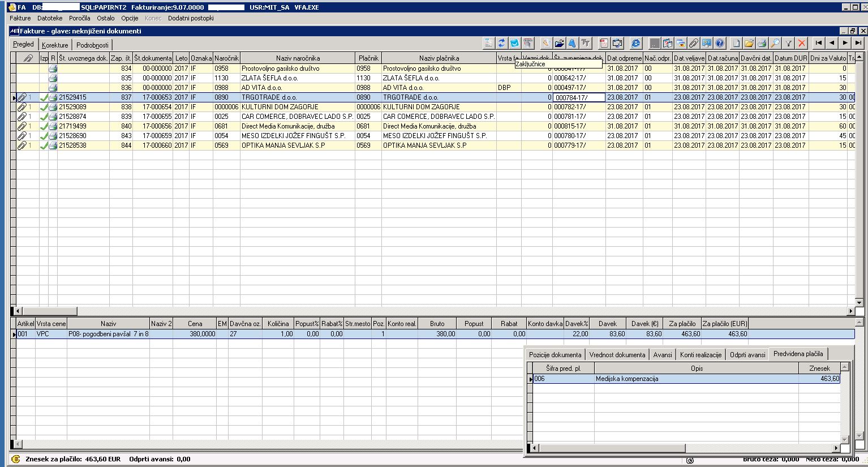Open the Avansi tab
This screenshot has width=868, height=467.
click(663, 353)
